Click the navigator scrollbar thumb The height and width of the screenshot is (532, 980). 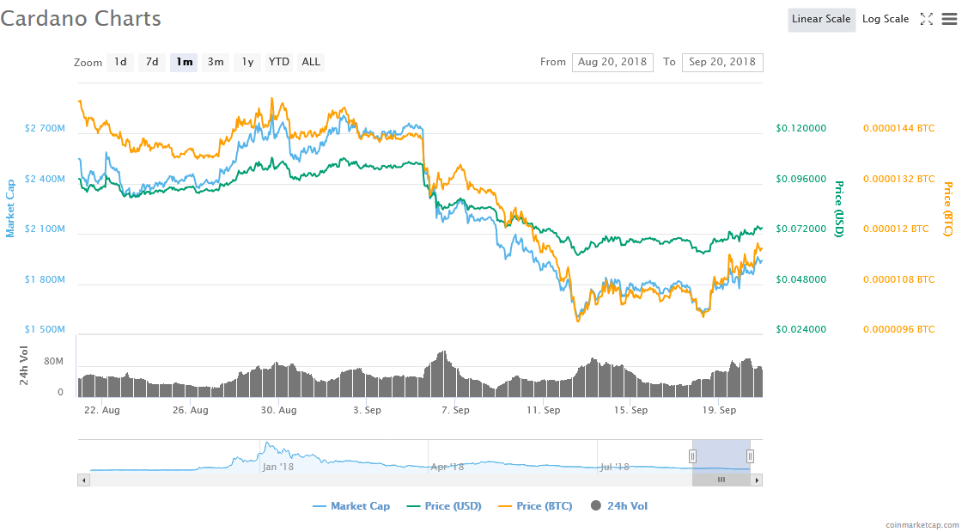tap(721, 480)
